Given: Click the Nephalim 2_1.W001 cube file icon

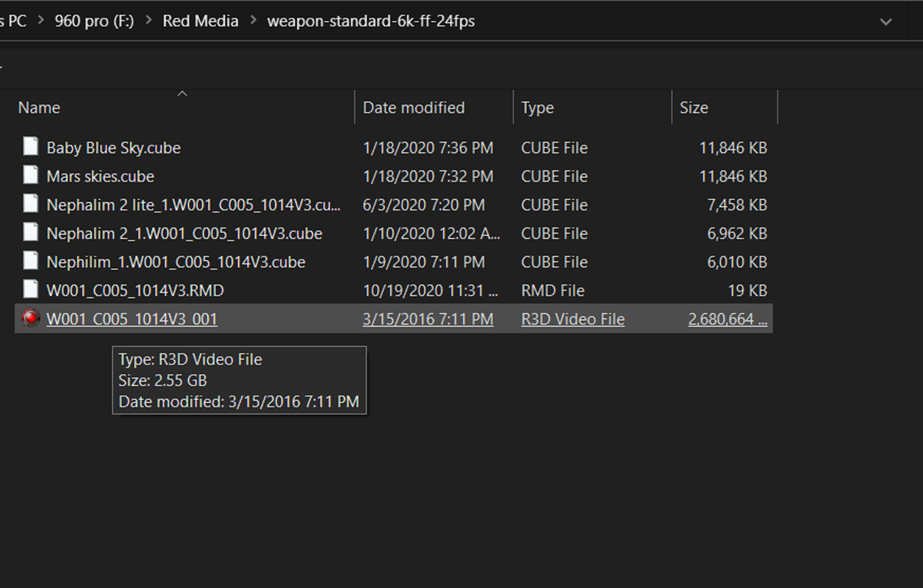Looking at the screenshot, I should coord(30,233).
